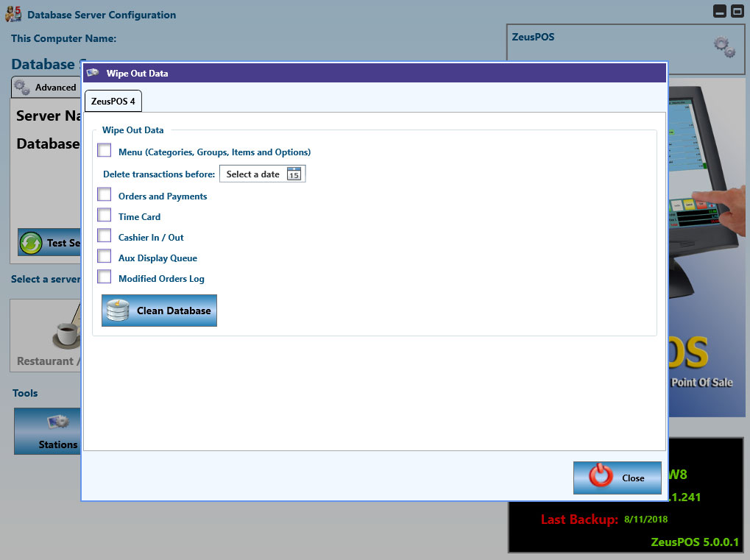
Task: Minimize the Database Server Configuration window
Action: coord(720,12)
